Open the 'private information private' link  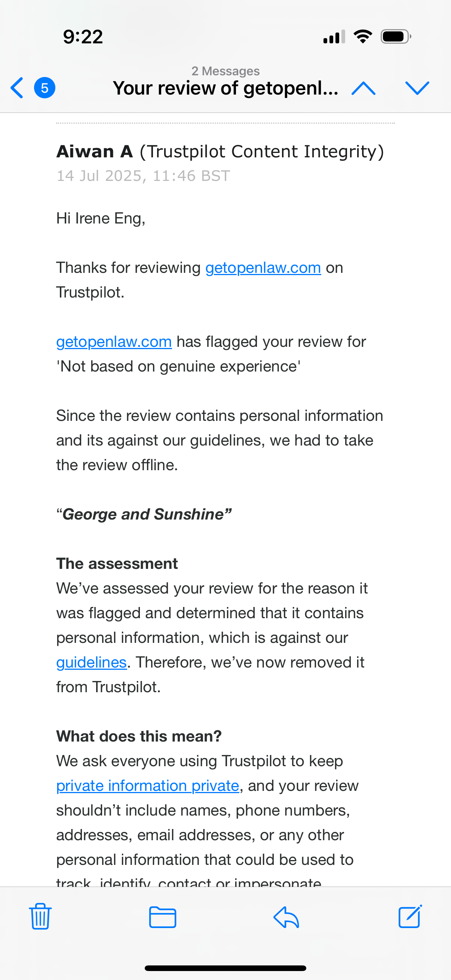[148, 786]
